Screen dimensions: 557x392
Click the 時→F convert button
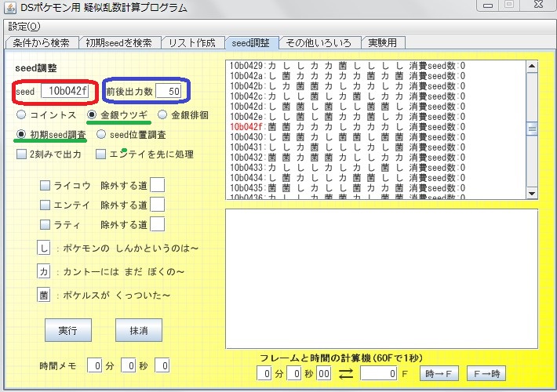coord(439,373)
